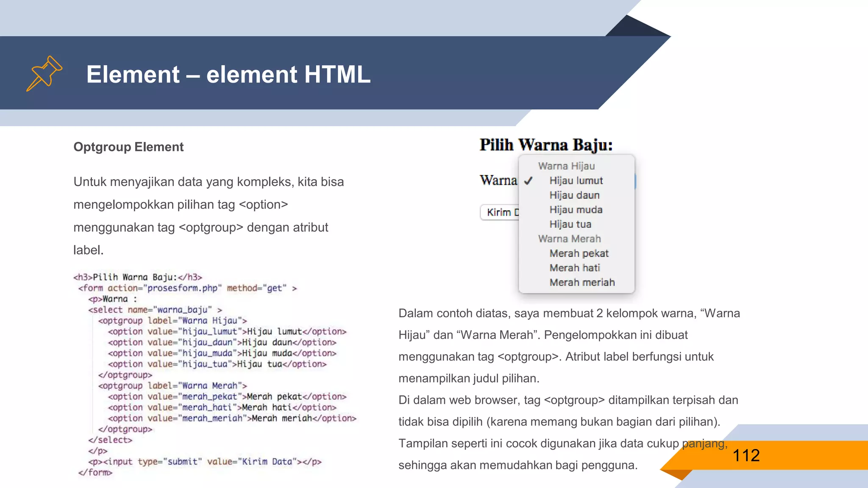Click the Pilih Warna Baju heading

(546, 145)
